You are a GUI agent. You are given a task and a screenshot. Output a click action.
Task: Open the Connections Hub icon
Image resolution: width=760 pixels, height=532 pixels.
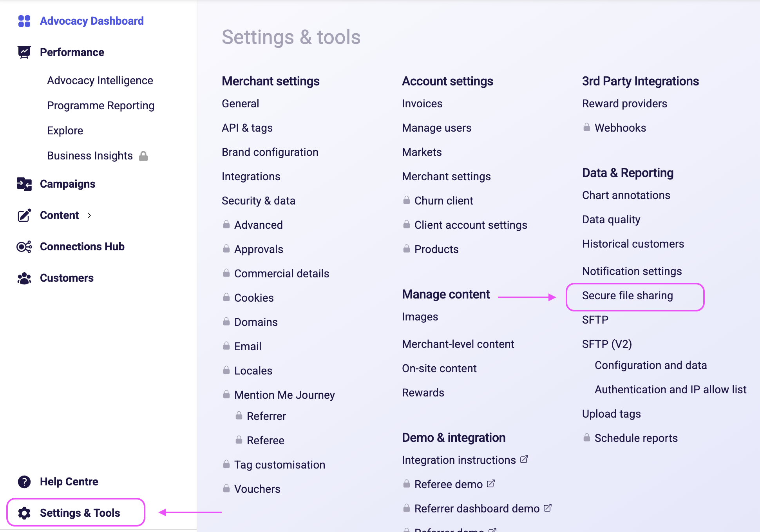click(x=24, y=246)
